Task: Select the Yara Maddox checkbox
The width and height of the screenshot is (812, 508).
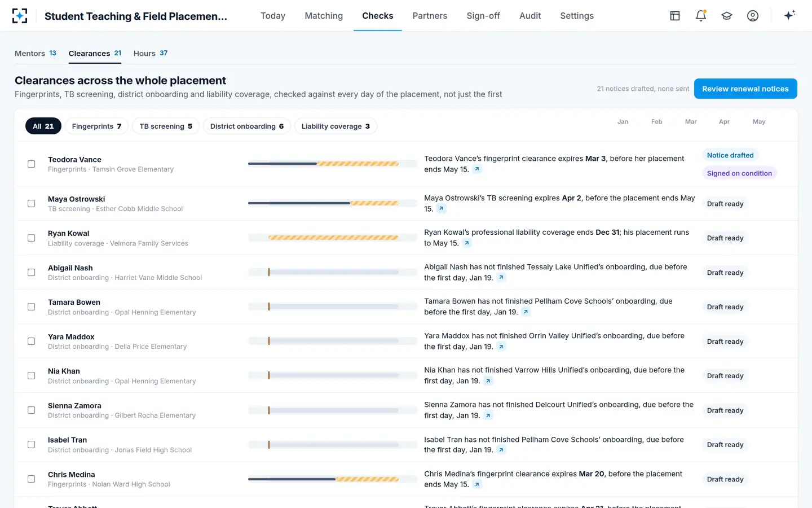Action: click(x=32, y=341)
